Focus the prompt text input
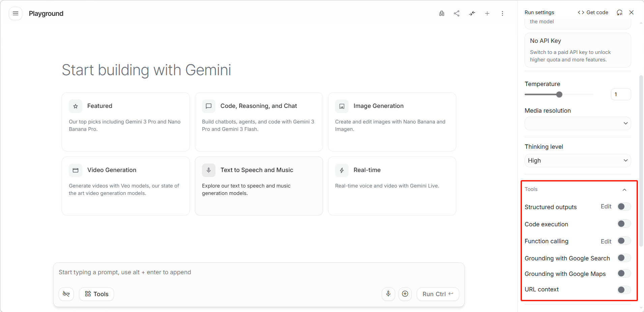Image resolution: width=644 pixels, height=312 pixels. coord(259,273)
